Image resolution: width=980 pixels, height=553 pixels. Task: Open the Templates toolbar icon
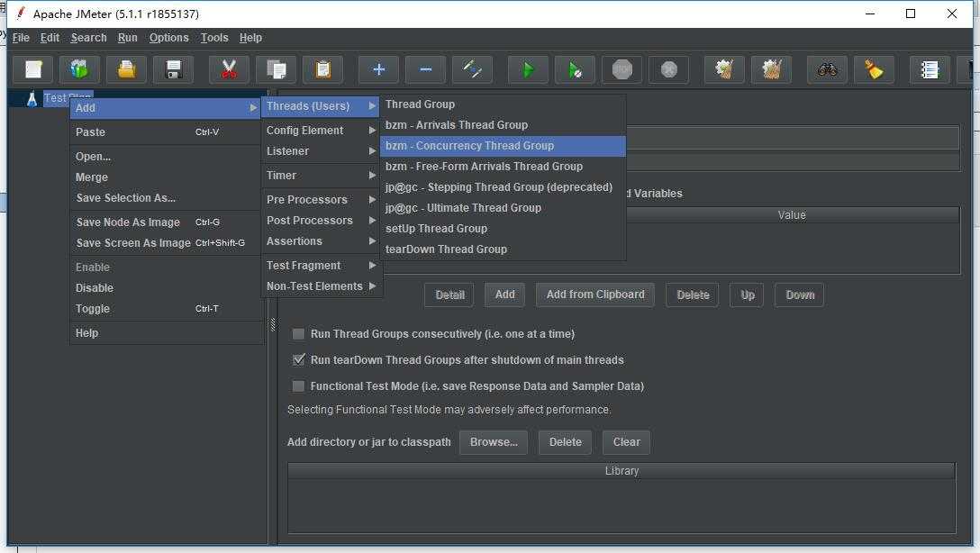pos(79,69)
